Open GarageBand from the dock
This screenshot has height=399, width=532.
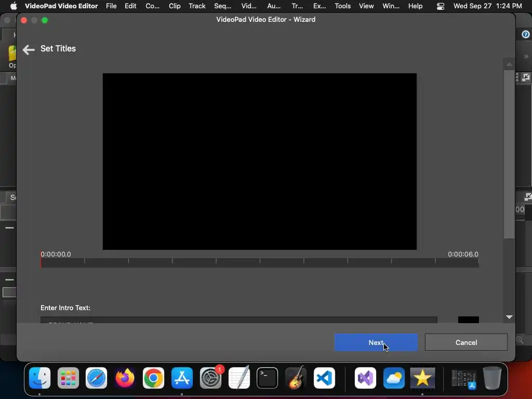pos(296,378)
